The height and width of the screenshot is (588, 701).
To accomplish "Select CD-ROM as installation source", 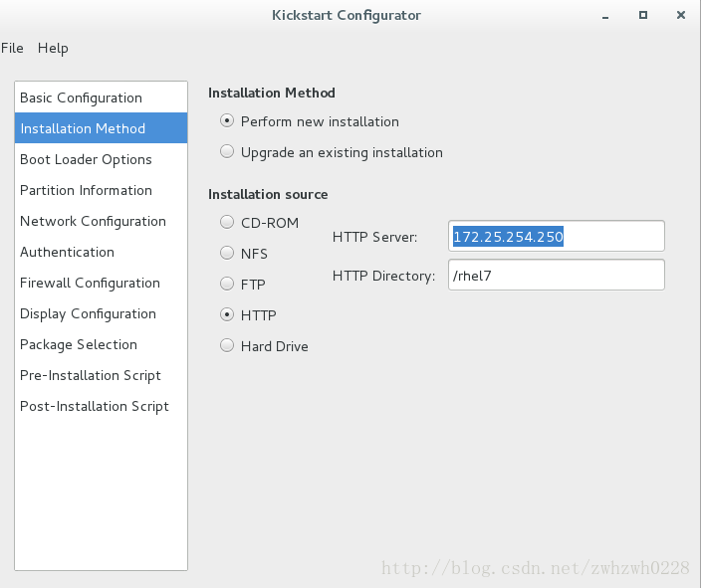I will [x=227, y=222].
